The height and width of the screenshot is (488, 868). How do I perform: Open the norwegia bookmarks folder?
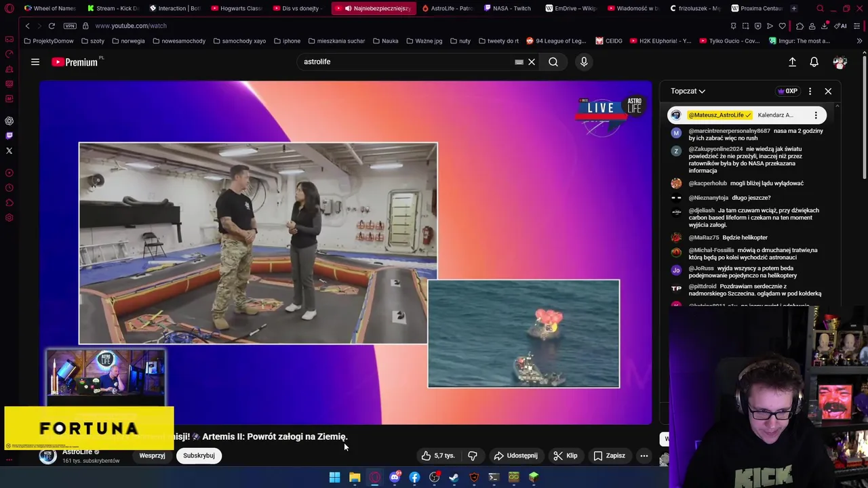click(128, 41)
